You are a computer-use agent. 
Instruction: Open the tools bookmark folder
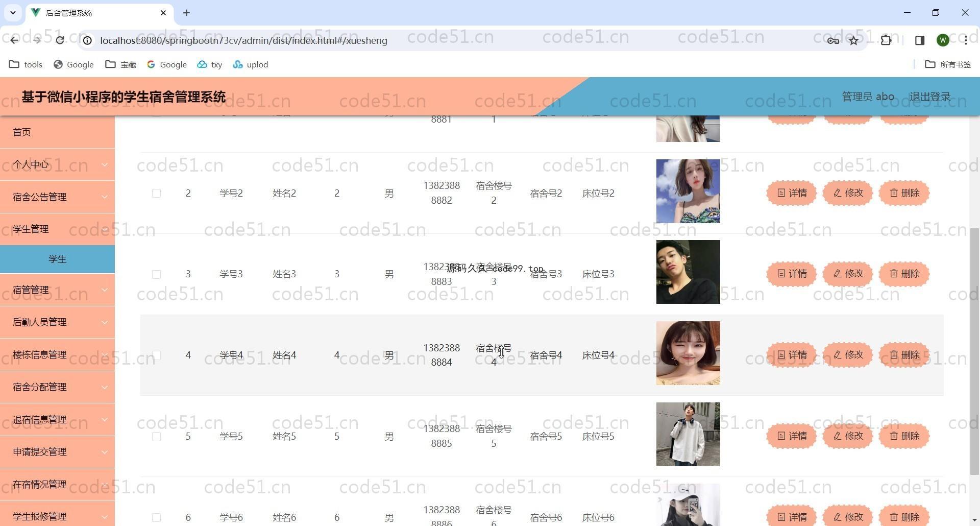(26, 64)
